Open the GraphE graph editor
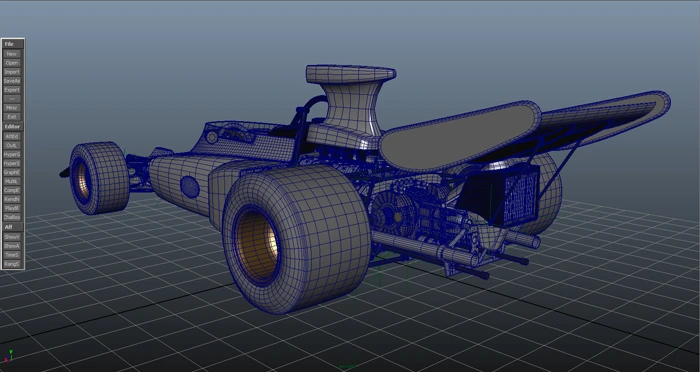 click(x=12, y=172)
